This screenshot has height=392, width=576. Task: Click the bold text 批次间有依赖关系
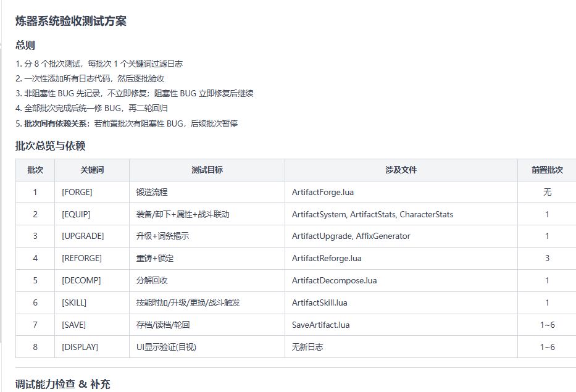(x=56, y=123)
